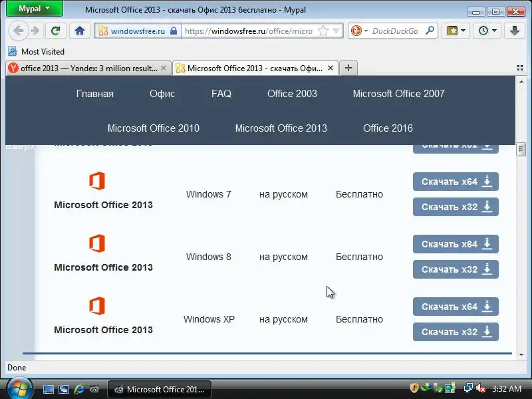Click the security shield tray icon
Viewport: 532px width, 399px height.
[x=414, y=388]
